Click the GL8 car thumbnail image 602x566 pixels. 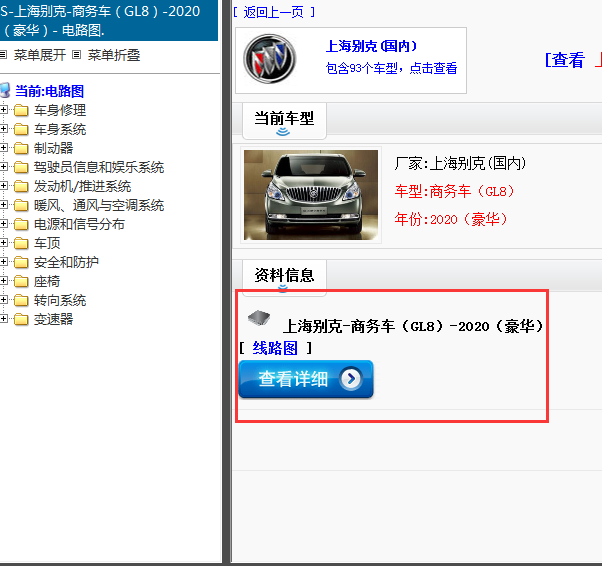point(311,195)
